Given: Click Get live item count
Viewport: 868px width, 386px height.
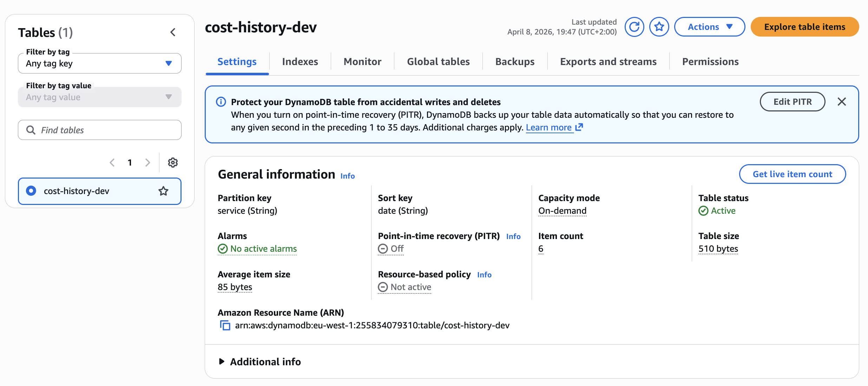Looking at the screenshot, I should [792, 174].
